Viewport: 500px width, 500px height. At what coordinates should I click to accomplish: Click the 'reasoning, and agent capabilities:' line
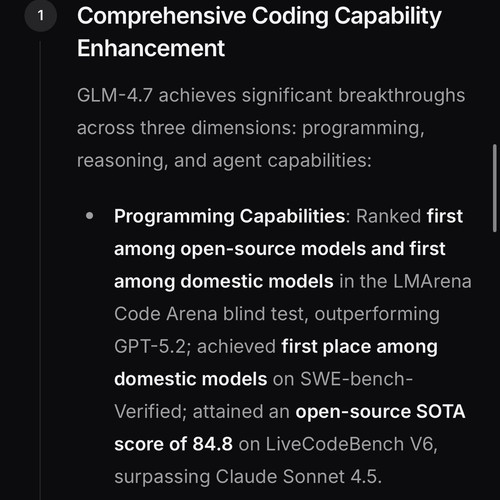[x=224, y=161]
